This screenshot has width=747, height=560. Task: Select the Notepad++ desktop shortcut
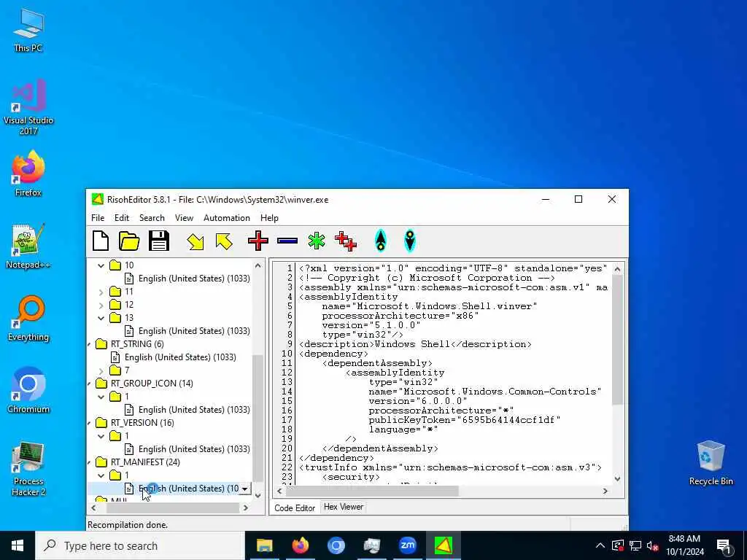coord(28,246)
